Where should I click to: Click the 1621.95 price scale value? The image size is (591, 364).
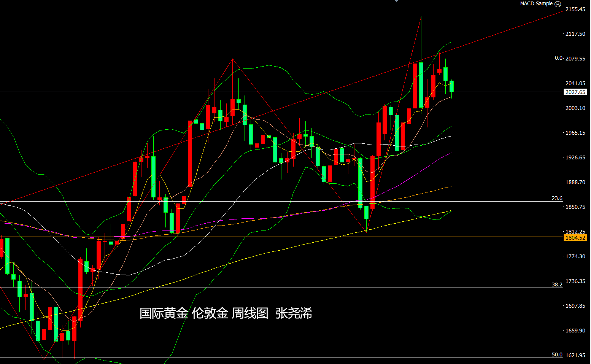(575, 355)
